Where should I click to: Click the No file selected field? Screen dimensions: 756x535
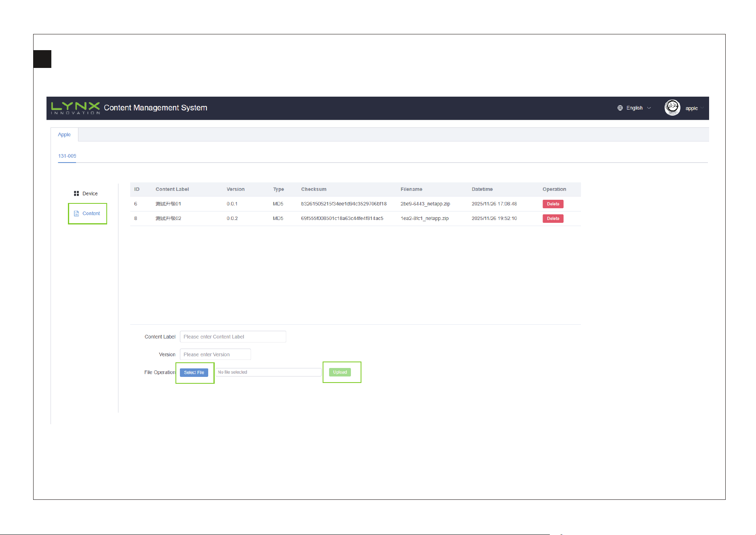268,372
